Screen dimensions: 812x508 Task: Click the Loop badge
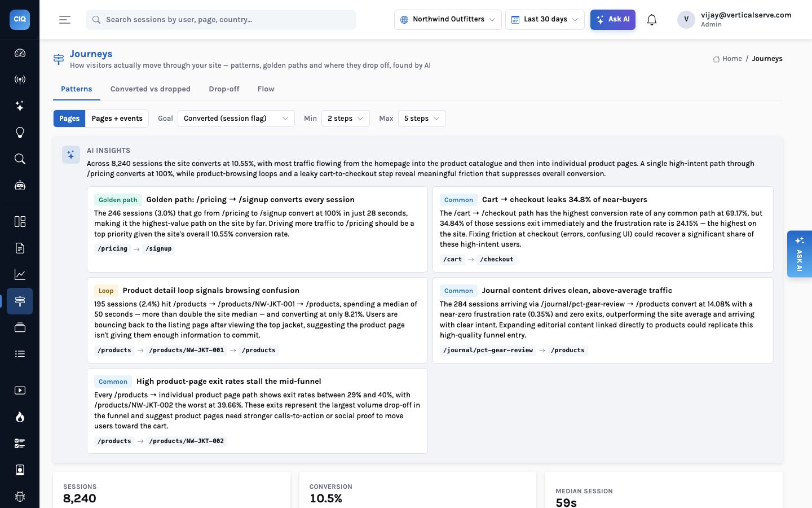[x=106, y=291]
